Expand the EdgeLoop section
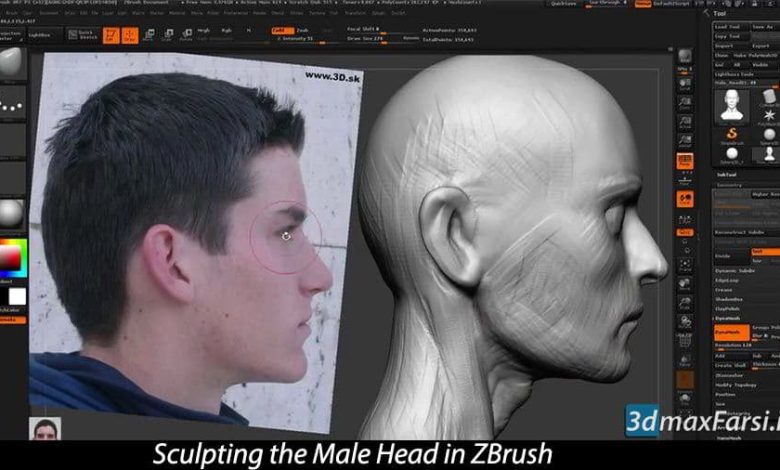Screen dimensions: 780x470 tap(727, 281)
